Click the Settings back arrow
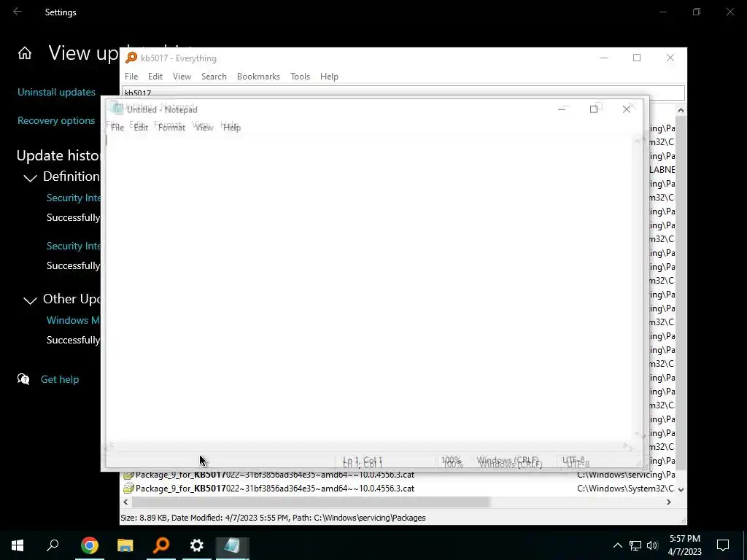 pos(18,12)
